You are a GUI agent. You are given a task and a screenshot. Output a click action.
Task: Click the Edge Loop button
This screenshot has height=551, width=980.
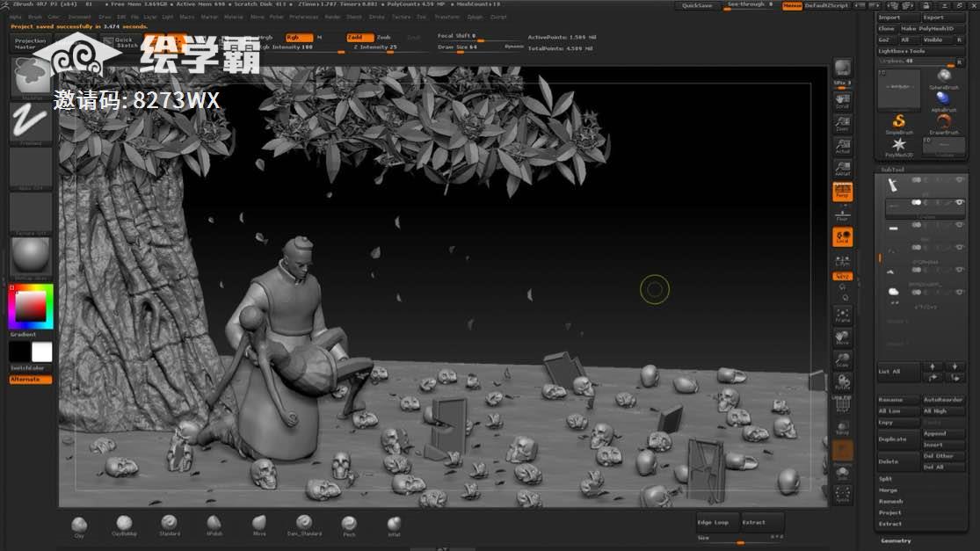coord(717,522)
